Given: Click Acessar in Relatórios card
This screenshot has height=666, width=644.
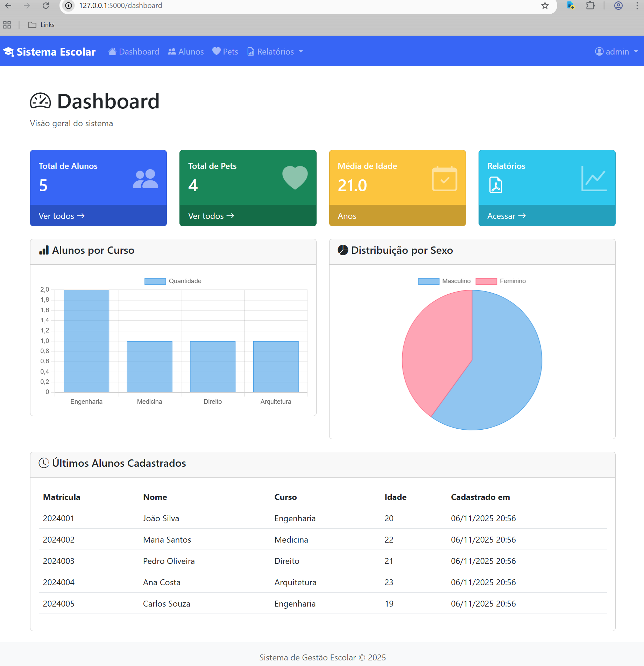Looking at the screenshot, I should 507,216.
